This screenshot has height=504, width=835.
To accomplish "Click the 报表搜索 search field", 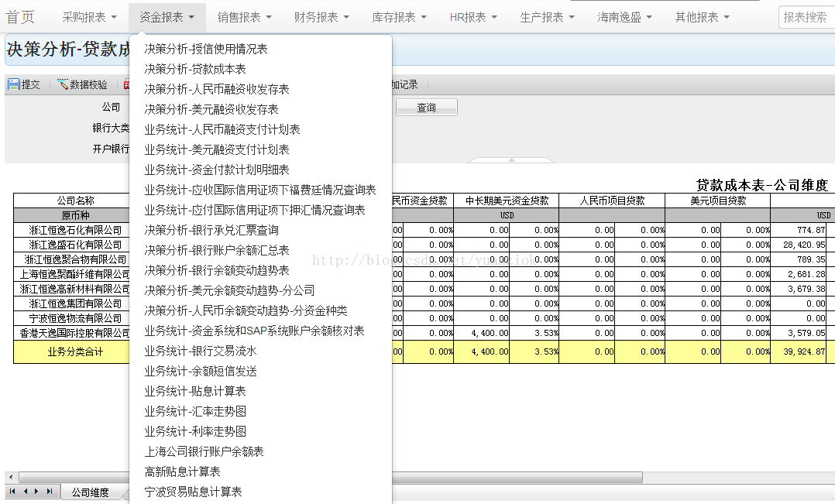I will pyautogui.click(x=806, y=17).
